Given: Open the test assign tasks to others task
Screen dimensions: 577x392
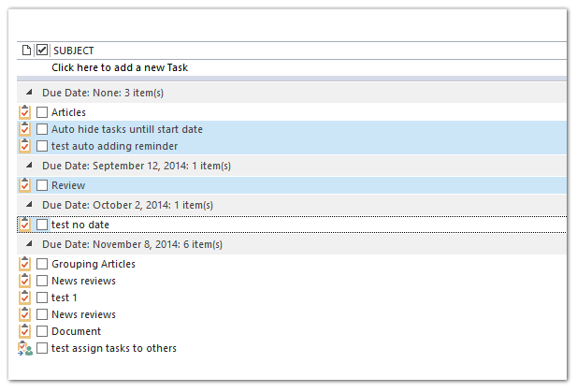Looking at the screenshot, I should point(114,348).
